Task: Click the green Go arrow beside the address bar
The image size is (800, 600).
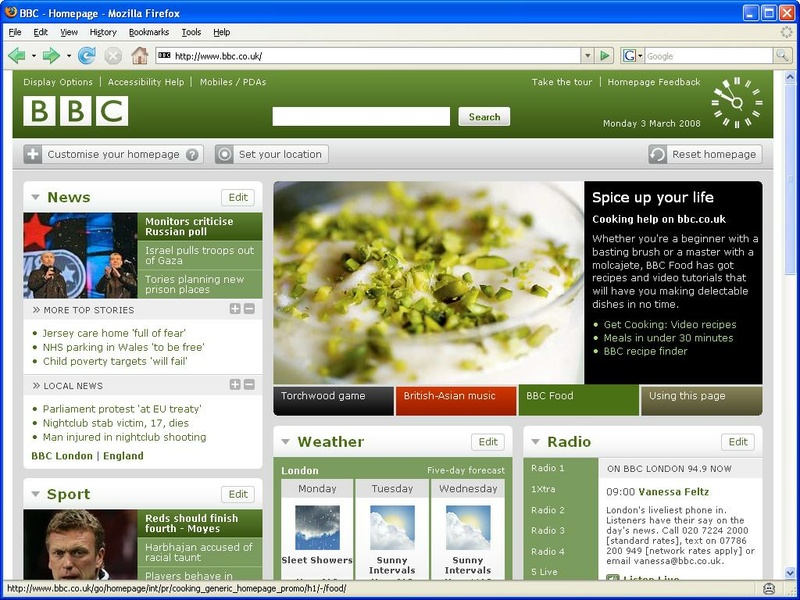Action: [x=605, y=56]
